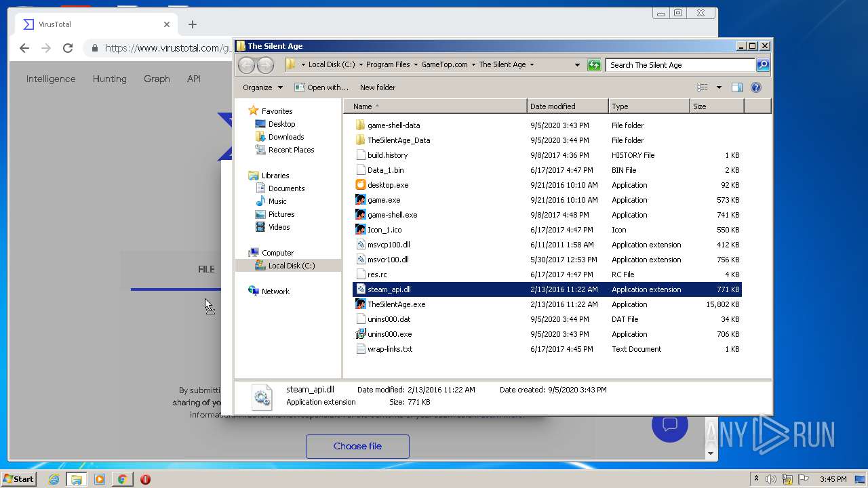Open Internet Explorer from the taskbar

click(54, 479)
